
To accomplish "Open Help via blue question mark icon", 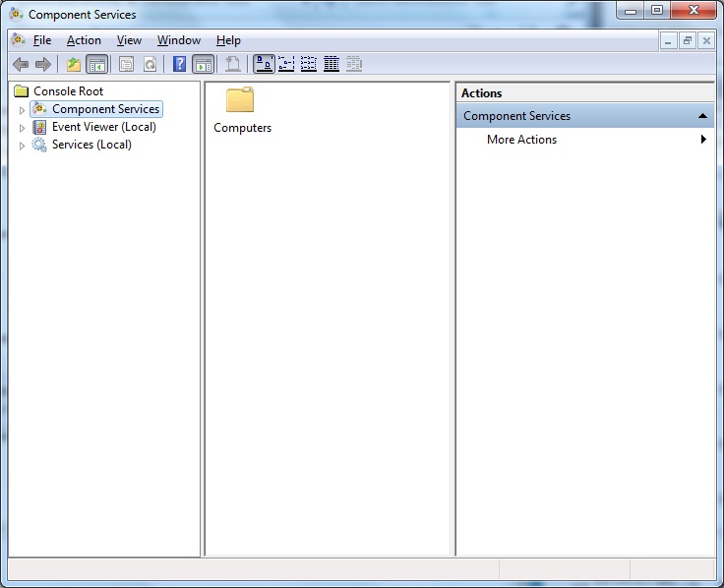I will (x=179, y=64).
